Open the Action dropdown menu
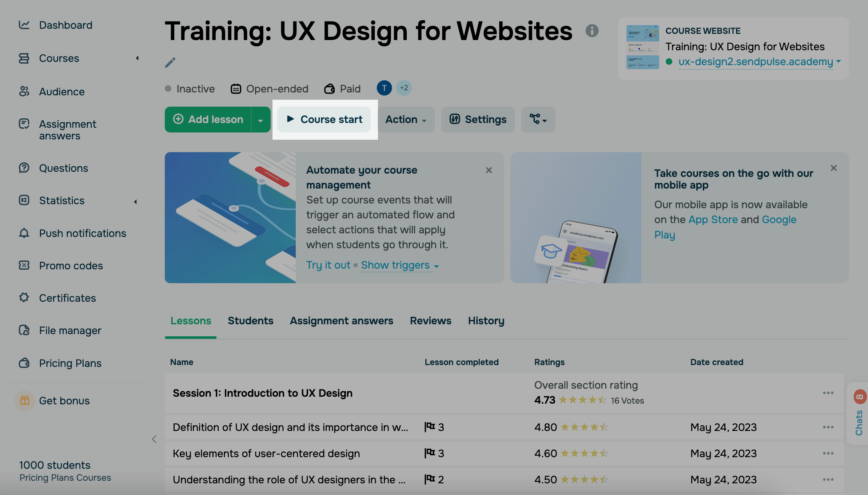This screenshot has height=495, width=868. click(x=406, y=119)
